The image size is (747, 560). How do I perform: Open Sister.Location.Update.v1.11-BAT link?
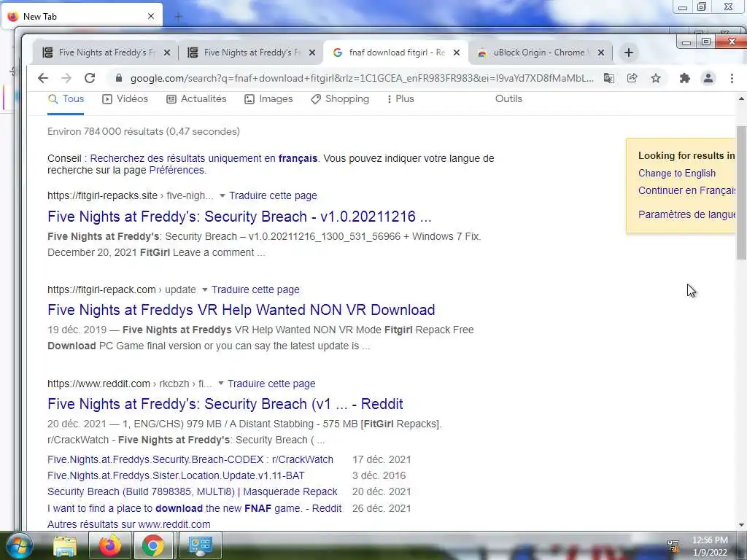pos(176,475)
